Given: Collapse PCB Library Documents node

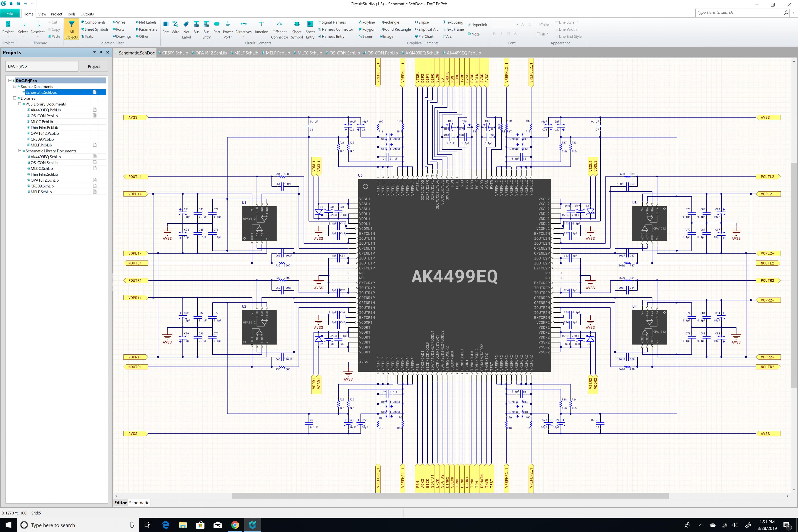Looking at the screenshot, I should tap(20, 104).
